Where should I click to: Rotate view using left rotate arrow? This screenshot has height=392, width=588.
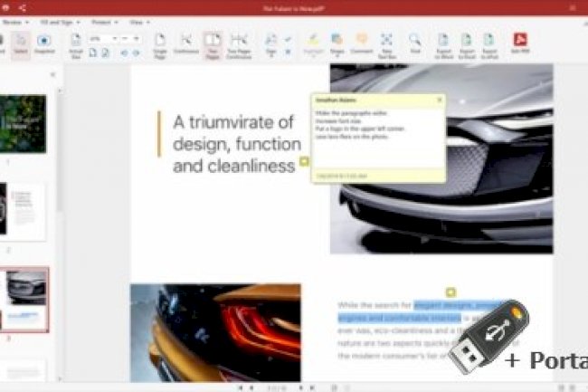point(124,53)
